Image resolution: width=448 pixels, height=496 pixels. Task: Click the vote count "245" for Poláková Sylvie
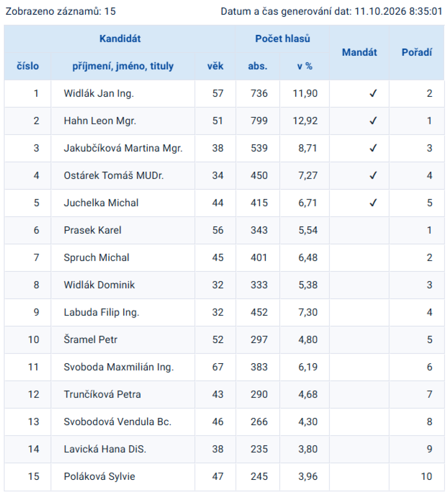pyautogui.click(x=259, y=476)
